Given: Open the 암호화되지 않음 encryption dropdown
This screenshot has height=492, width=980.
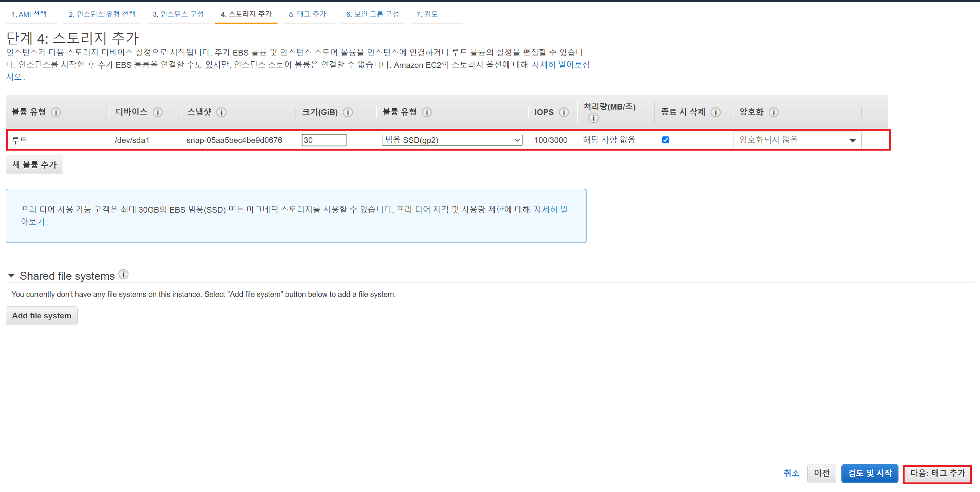Looking at the screenshot, I should pyautogui.click(x=797, y=140).
